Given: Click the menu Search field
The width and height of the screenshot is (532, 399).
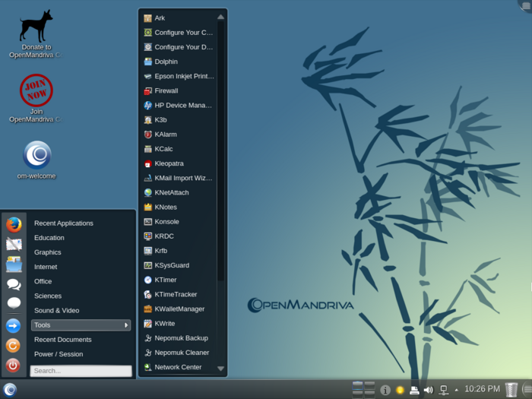Looking at the screenshot, I should (81, 371).
